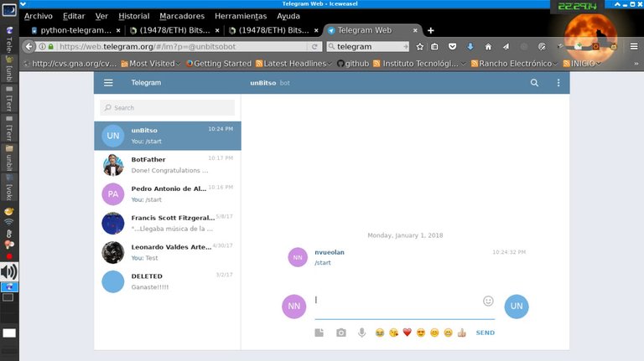Viewport: 644px width, 361px height.
Task: Click the Telegram chat search box
Action: point(167,107)
